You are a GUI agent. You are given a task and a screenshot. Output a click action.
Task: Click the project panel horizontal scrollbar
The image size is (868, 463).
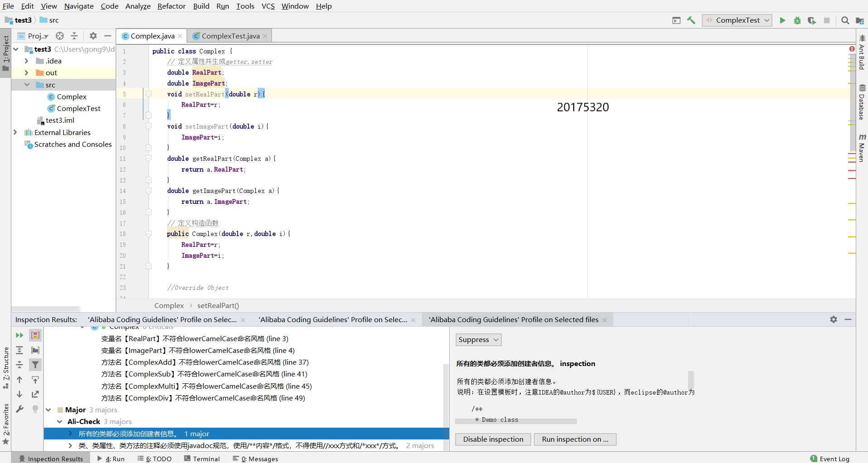coord(45,309)
